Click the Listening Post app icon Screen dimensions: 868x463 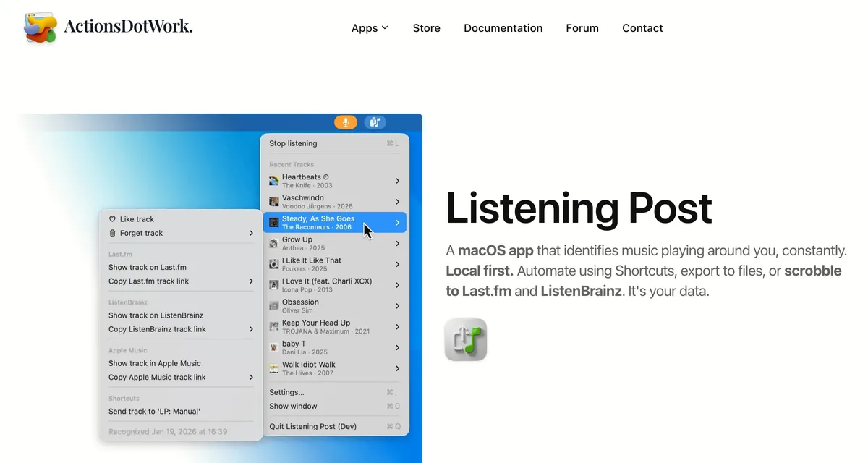pyautogui.click(x=465, y=339)
